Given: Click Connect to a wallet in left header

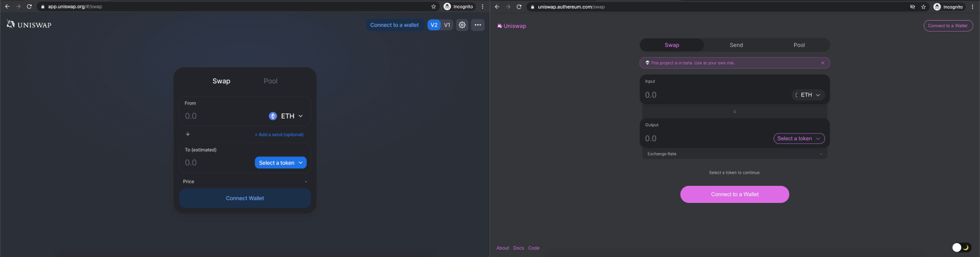Looking at the screenshot, I should (x=394, y=25).
